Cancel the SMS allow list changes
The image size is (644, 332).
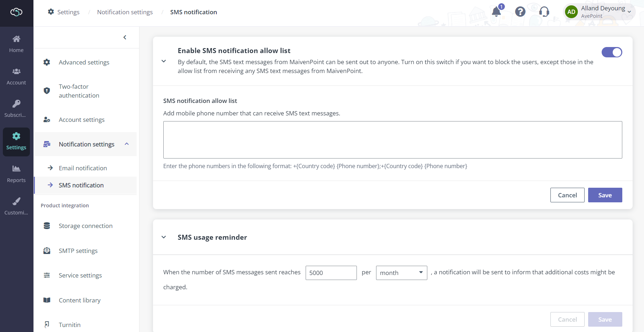[567, 195]
